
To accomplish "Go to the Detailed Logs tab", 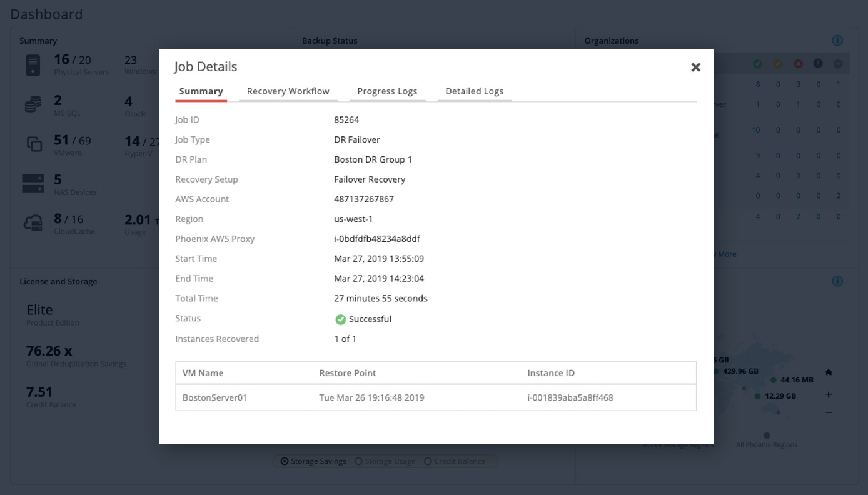I will click(474, 91).
